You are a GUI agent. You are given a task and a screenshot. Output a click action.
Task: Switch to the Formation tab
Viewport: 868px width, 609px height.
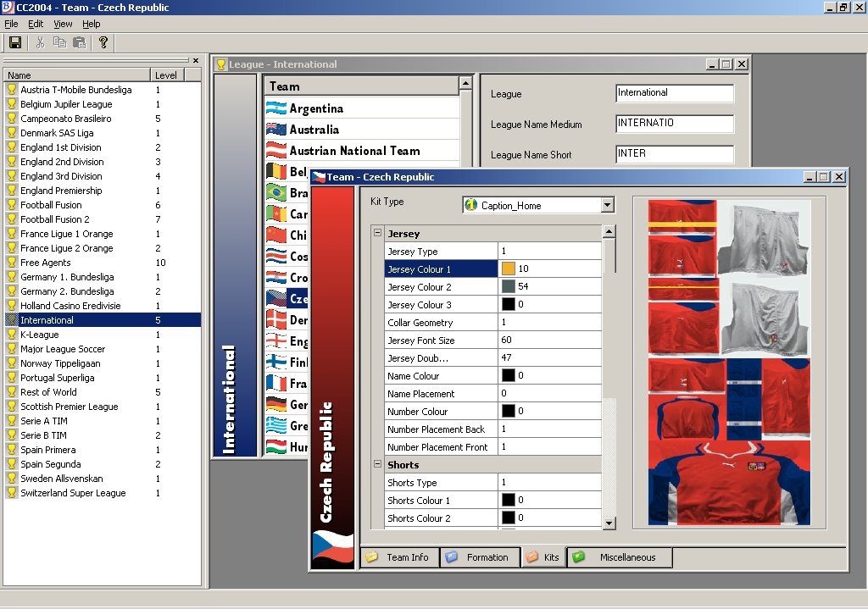(x=478, y=557)
